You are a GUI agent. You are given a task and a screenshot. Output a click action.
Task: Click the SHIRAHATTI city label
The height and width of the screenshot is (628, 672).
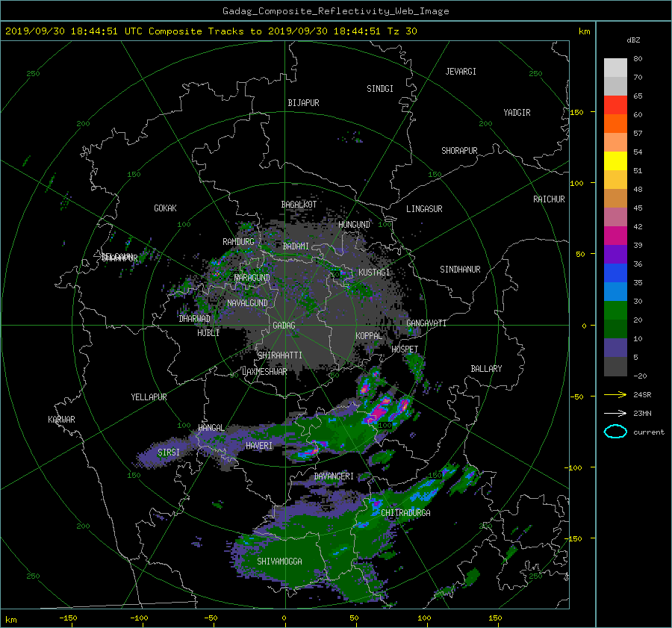coord(280,355)
